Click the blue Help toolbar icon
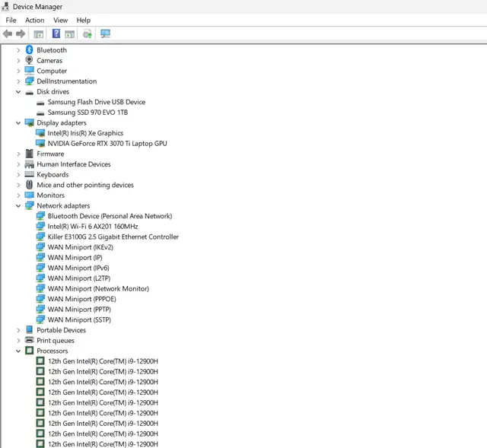 (x=56, y=34)
